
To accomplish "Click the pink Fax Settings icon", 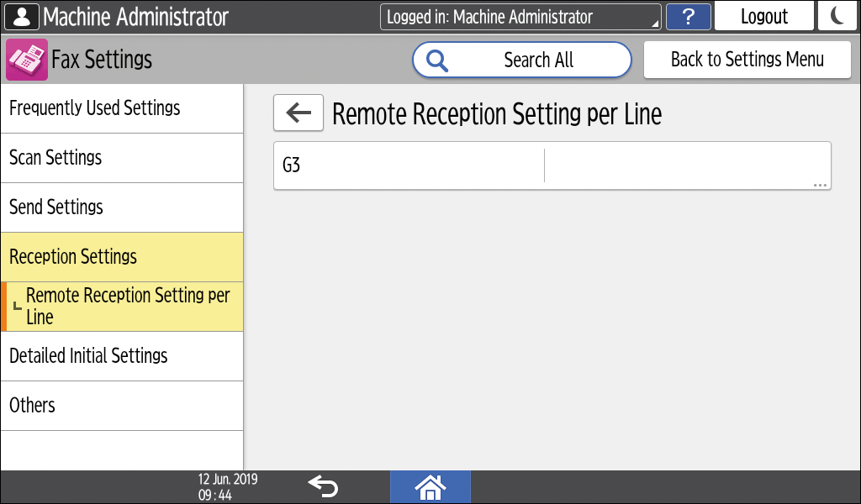I will [27, 60].
